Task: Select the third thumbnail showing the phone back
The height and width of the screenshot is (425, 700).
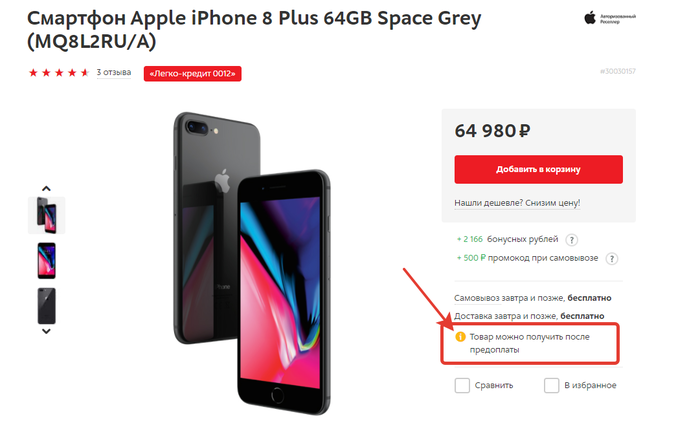Action: (x=46, y=305)
